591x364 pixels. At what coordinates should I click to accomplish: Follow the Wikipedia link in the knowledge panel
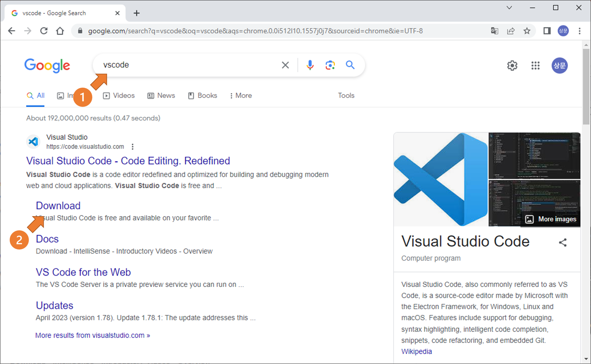pos(417,352)
